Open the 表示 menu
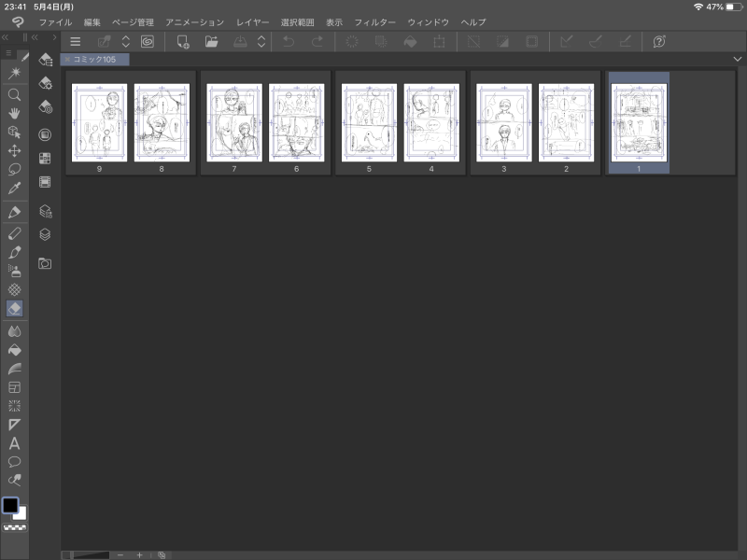Screen dimensions: 747x560 pos(334,22)
